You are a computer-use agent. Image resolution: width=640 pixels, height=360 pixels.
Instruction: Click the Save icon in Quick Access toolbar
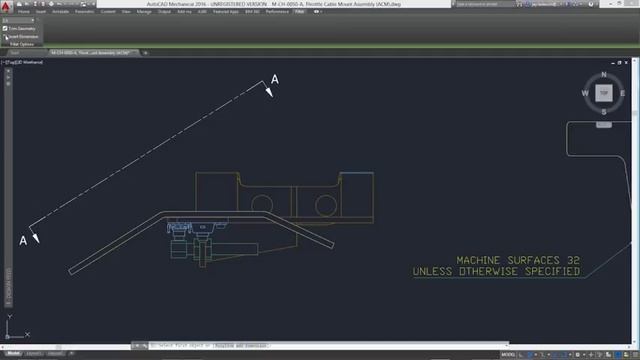tap(35, 4)
